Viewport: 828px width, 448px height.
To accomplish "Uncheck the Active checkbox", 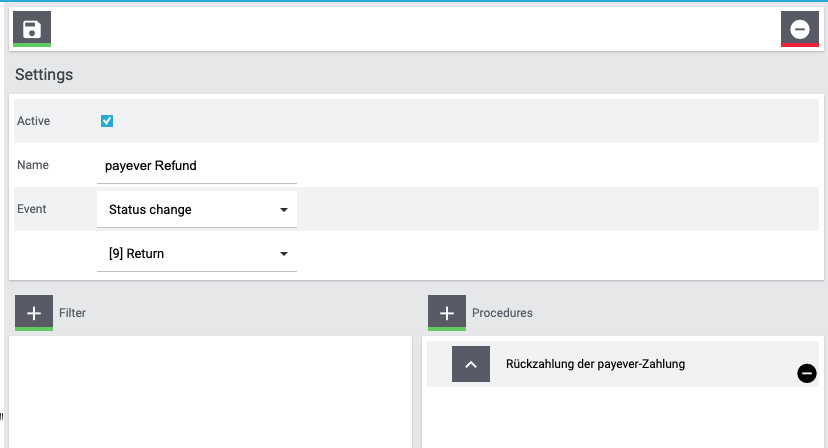I will click(x=107, y=121).
